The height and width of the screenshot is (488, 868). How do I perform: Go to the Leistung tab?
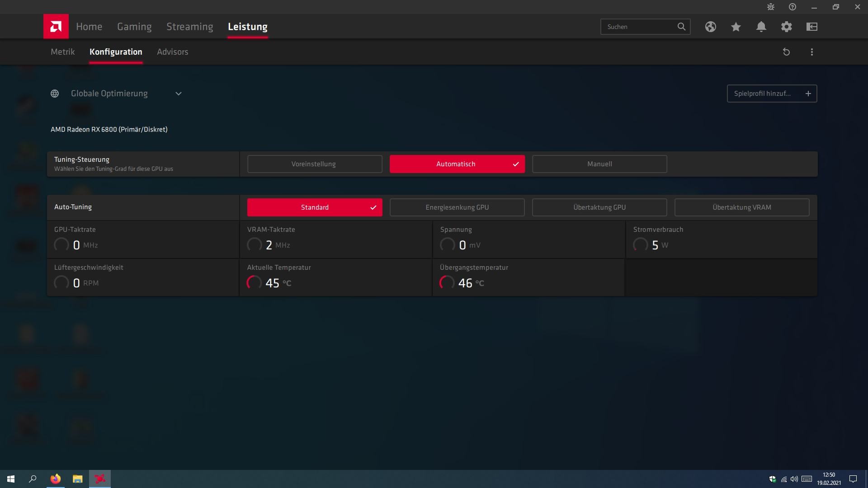coord(248,27)
